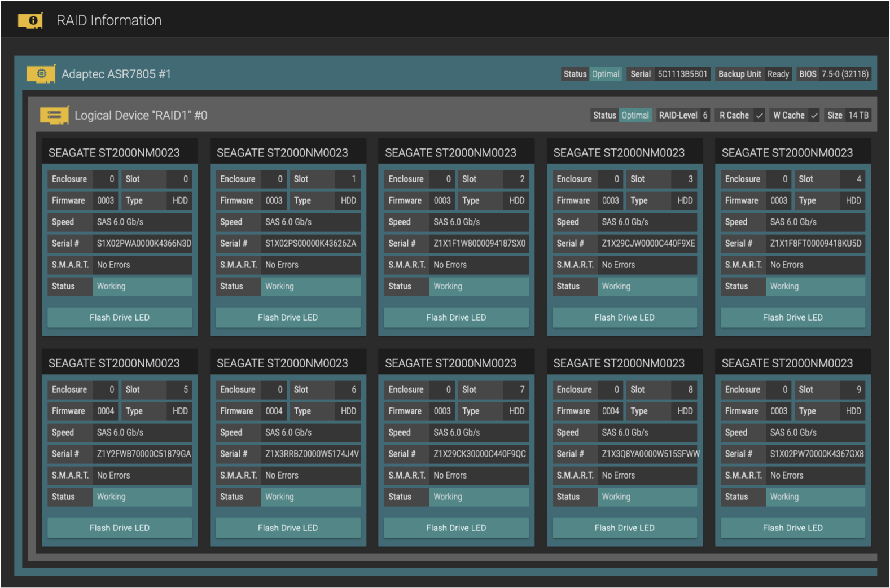Flash Drive LED for slot 0 drive

coord(120,317)
